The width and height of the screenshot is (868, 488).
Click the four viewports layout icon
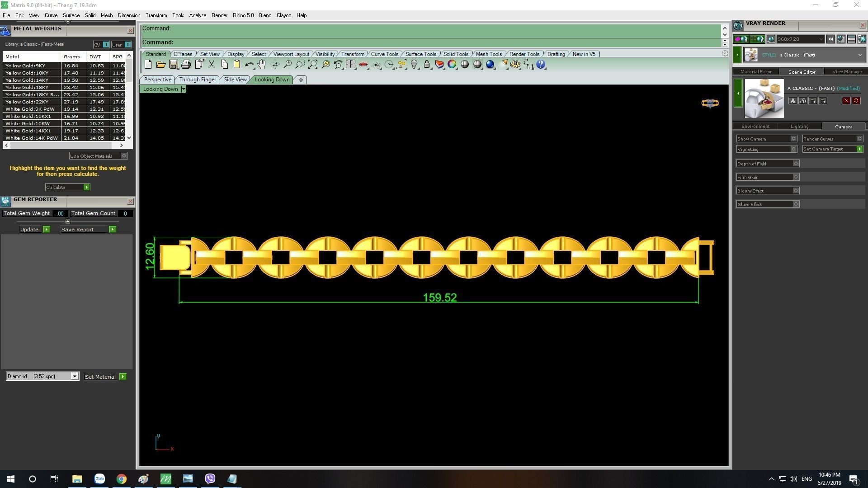(351, 65)
